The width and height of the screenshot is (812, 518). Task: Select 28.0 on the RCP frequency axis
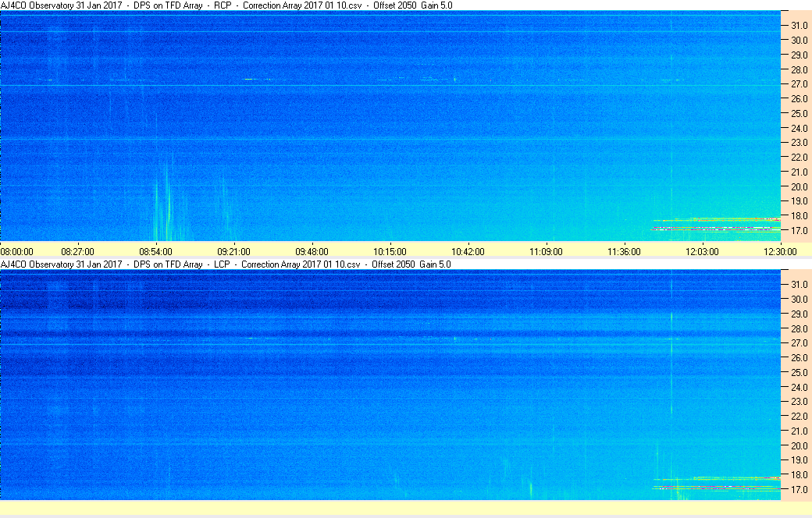[x=799, y=69]
